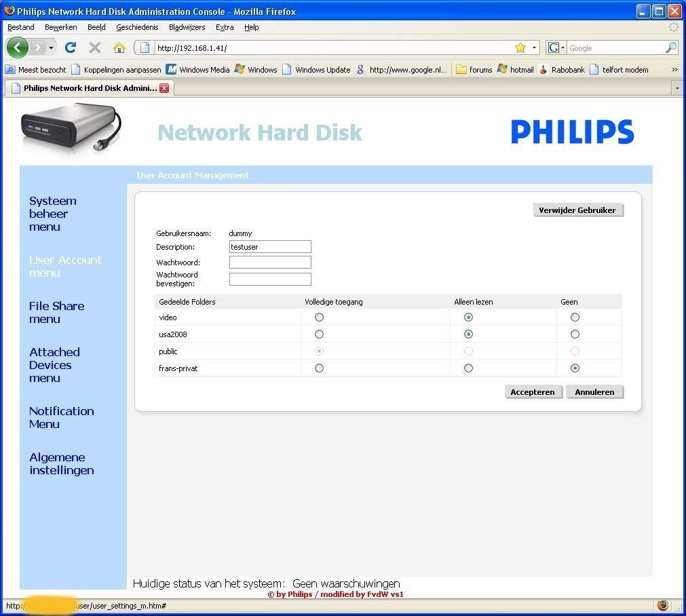Reload the current page
Image resolution: width=686 pixels, height=616 pixels.
pos(70,47)
